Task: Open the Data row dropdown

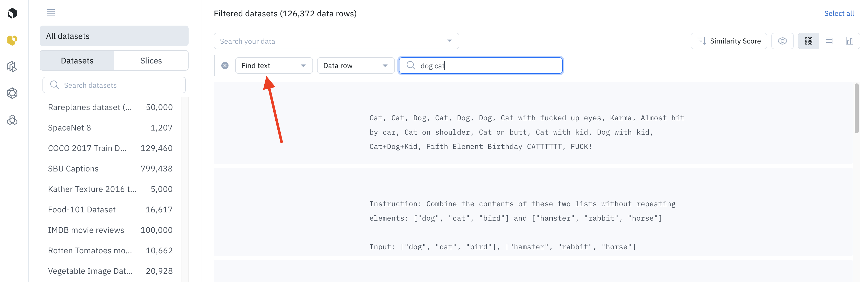Action: click(x=355, y=66)
